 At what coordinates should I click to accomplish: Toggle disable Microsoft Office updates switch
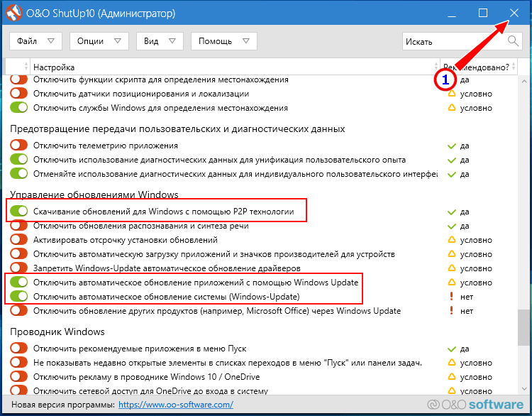18,311
